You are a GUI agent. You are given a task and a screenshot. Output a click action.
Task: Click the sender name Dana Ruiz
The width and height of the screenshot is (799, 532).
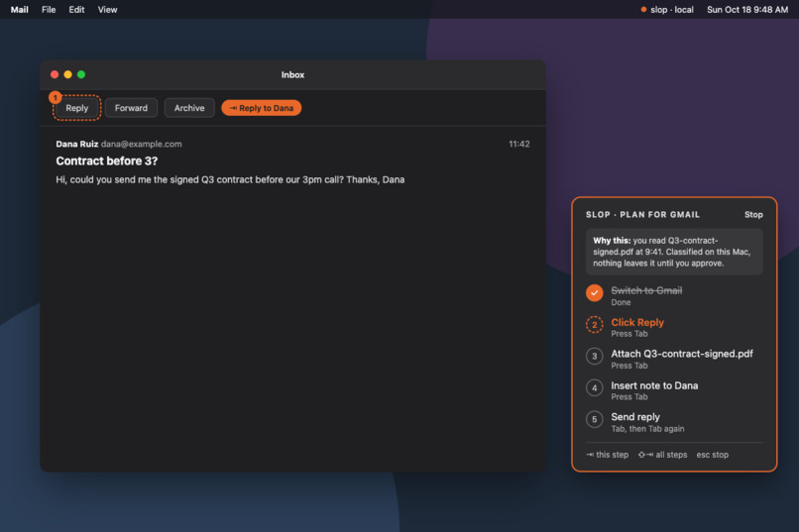point(77,144)
